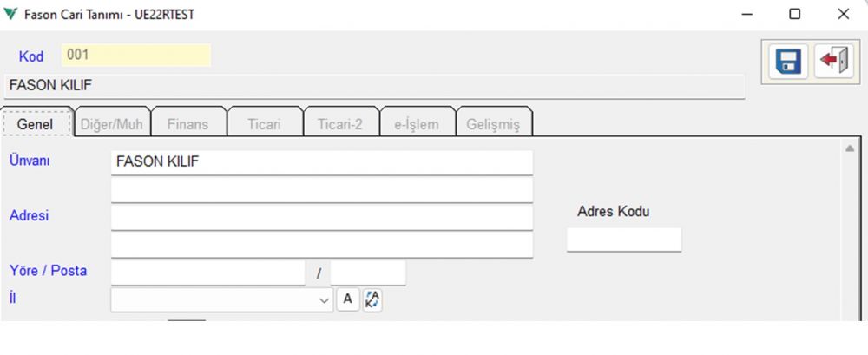Click the translate icon beside İl
868x355 pixels.
[372, 299]
